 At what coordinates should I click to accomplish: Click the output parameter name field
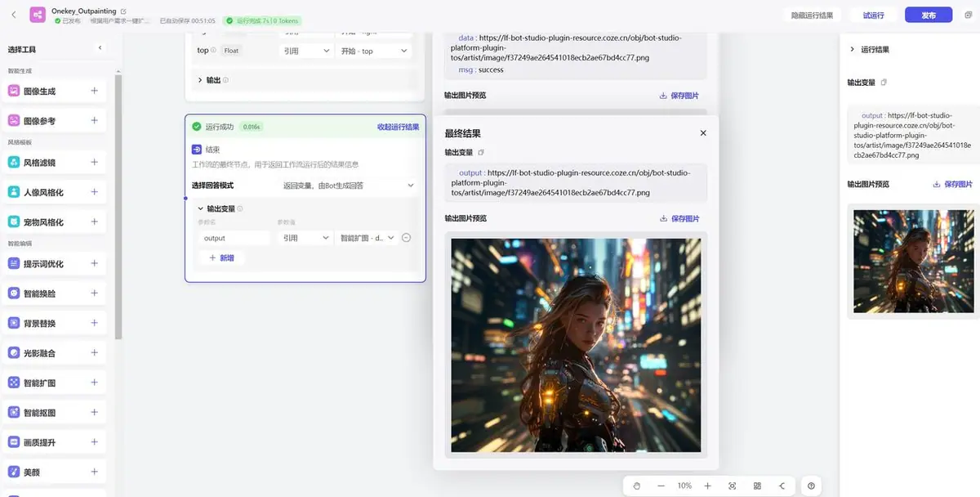(234, 238)
